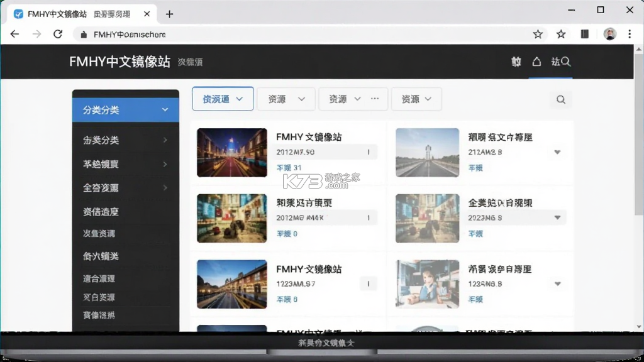Click the lock icon in the address bar

[x=84, y=35]
